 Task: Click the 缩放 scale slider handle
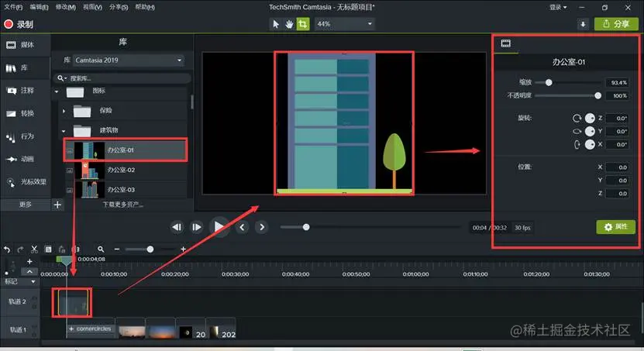pos(549,82)
